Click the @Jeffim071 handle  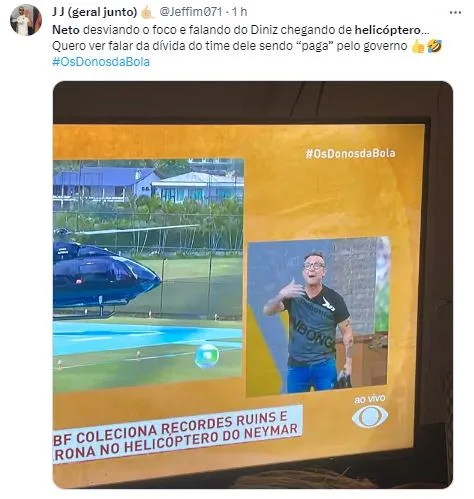[x=191, y=12]
